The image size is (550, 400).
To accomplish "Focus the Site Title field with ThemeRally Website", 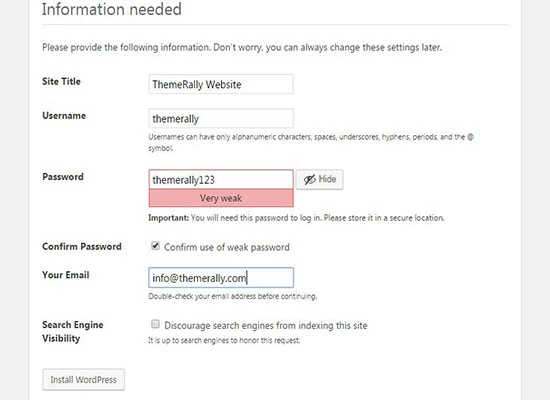I will coord(221,84).
